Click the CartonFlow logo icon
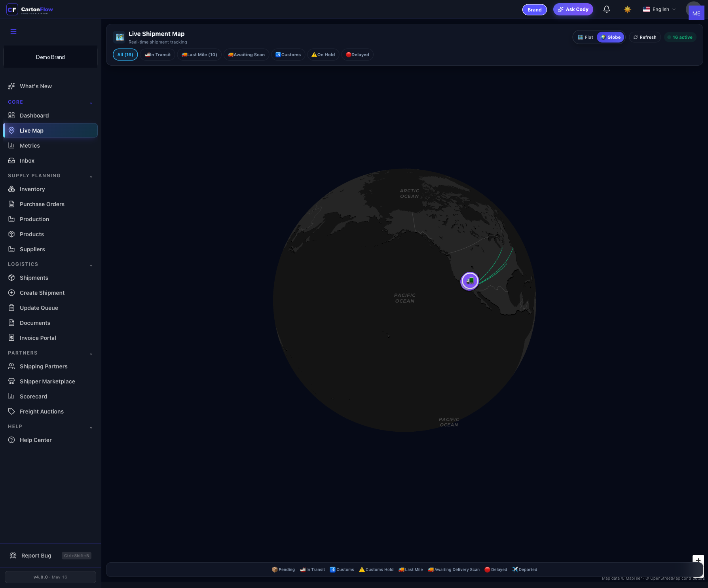 tap(12, 9)
